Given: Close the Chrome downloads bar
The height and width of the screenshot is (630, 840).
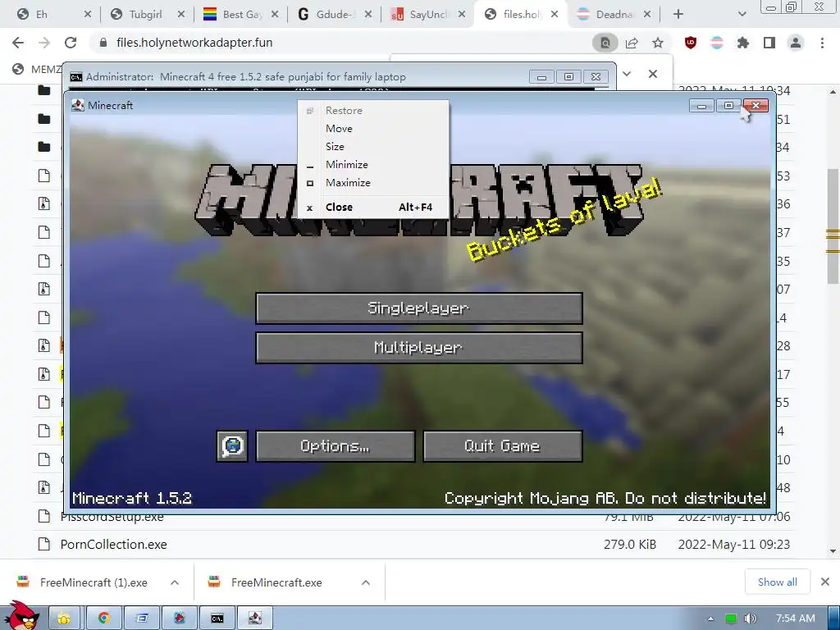Looking at the screenshot, I should [825, 582].
